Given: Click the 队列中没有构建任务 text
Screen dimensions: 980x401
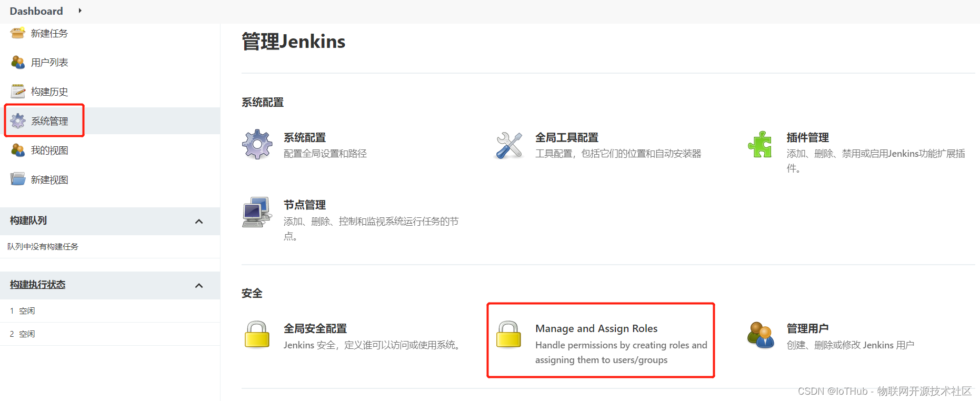Looking at the screenshot, I should click(x=43, y=246).
